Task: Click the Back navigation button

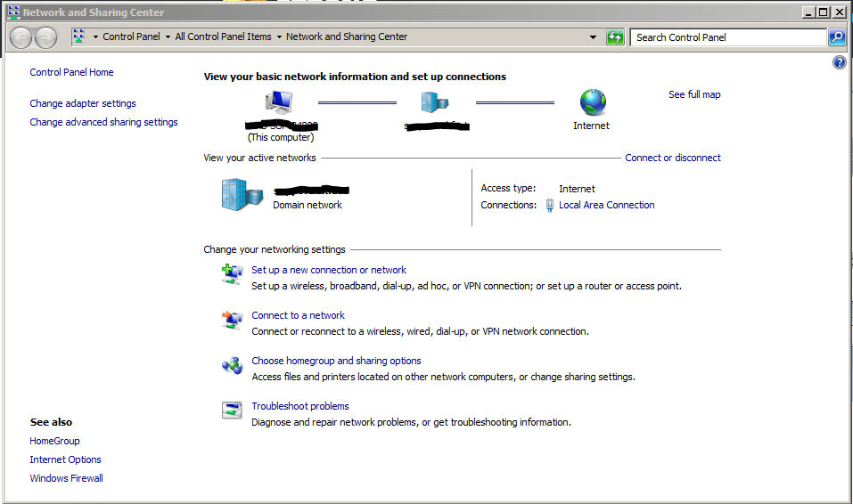Action: point(21,37)
